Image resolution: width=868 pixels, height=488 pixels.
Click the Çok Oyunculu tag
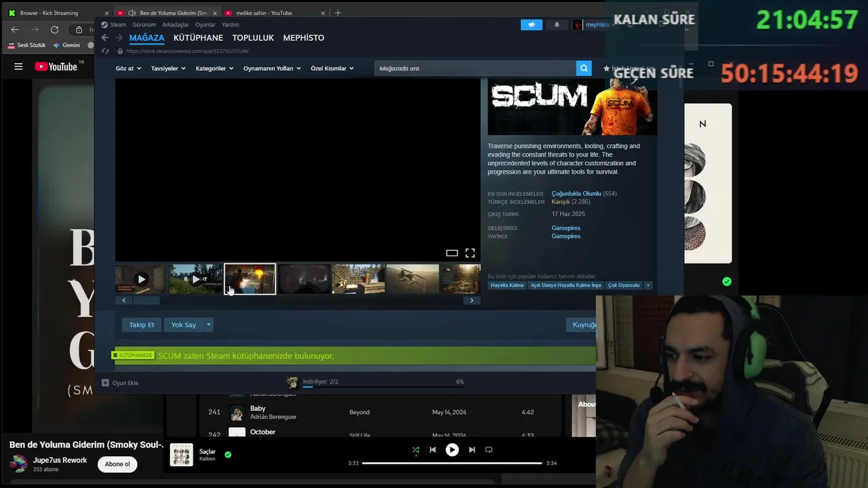[624, 285]
